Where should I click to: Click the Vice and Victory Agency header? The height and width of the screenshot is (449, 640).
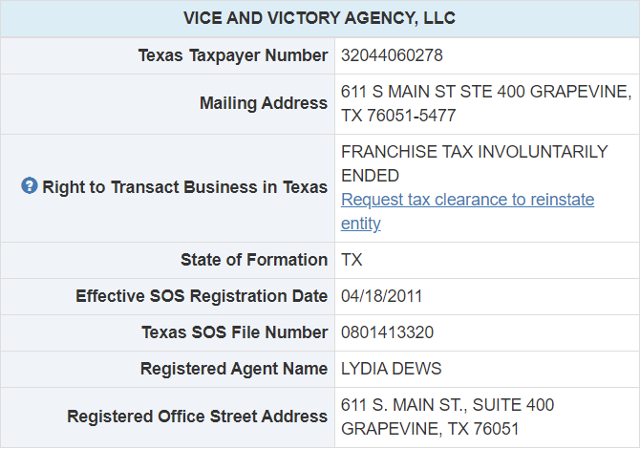pos(320,19)
